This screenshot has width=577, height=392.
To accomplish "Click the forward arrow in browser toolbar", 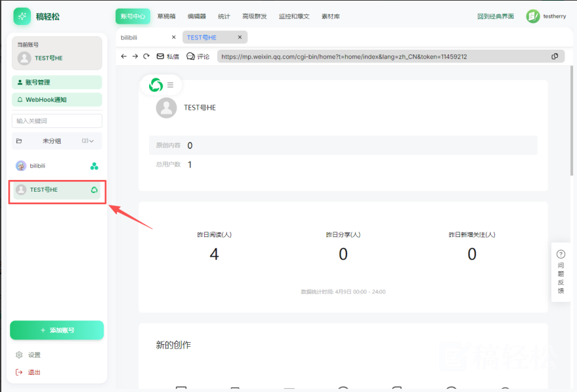I will [135, 56].
